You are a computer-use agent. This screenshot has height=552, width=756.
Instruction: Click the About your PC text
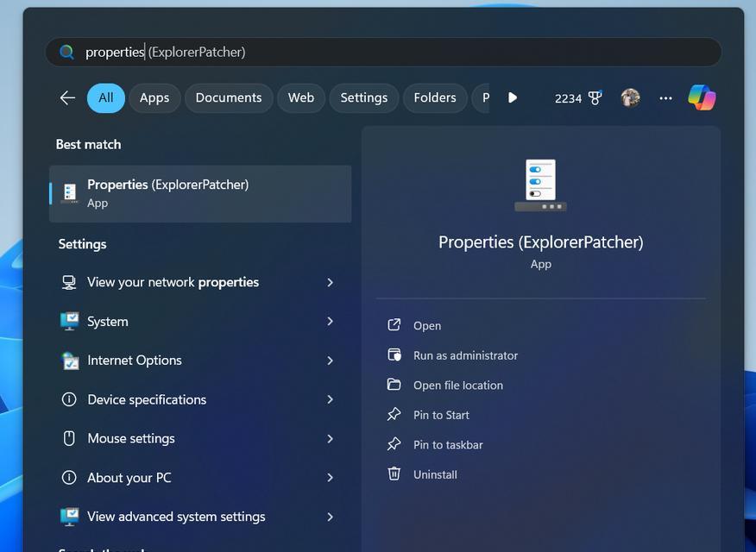coord(129,478)
